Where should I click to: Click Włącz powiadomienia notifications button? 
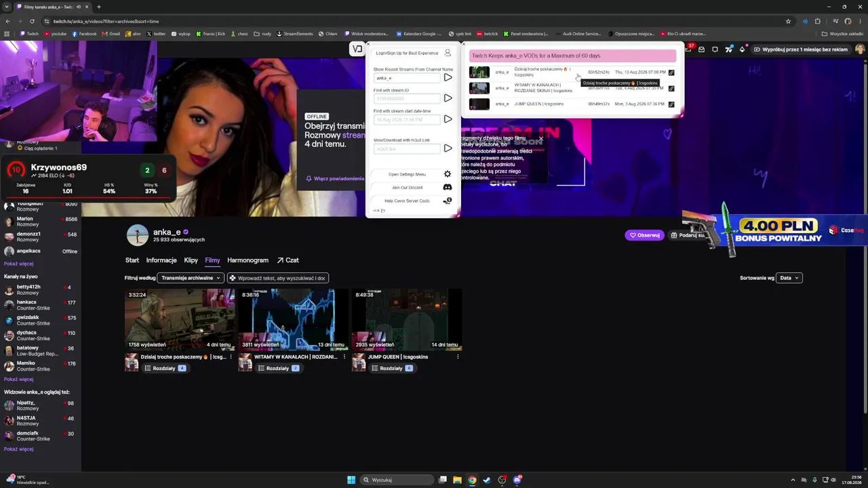coord(335,179)
